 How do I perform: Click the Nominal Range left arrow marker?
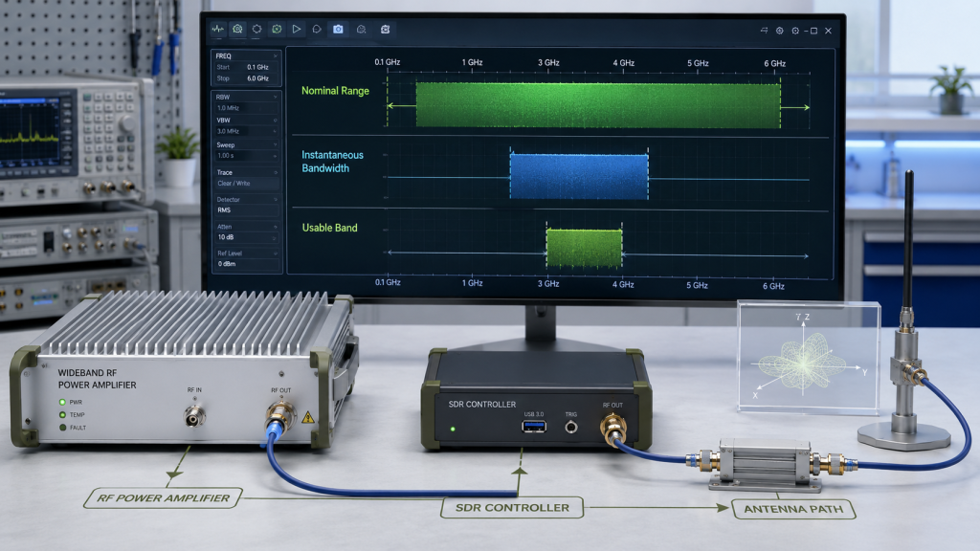coord(401,106)
